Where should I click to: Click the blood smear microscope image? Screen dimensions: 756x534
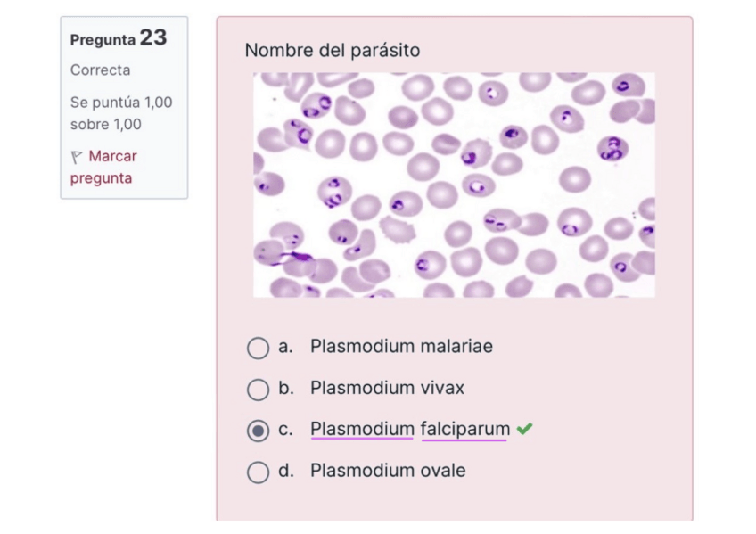tap(454, 185)
